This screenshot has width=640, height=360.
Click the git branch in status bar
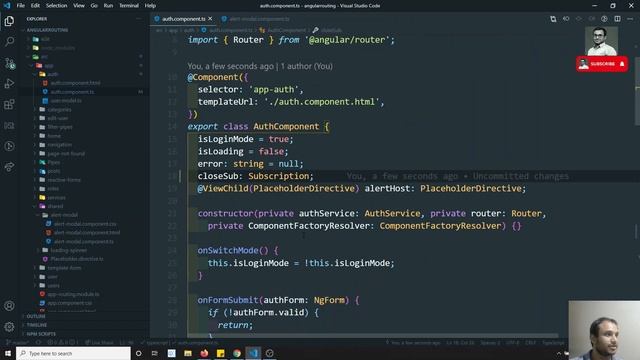[x=18, y=343]
